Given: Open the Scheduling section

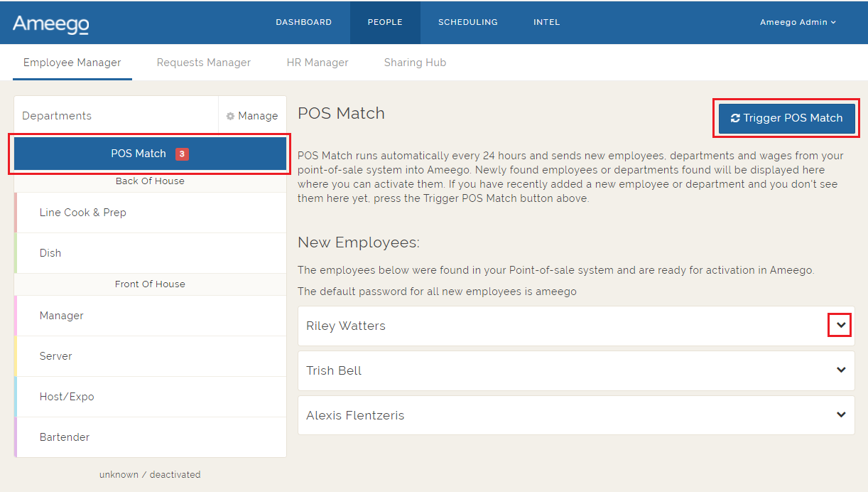Looking at the screenshot, I should tap(468, 22).
